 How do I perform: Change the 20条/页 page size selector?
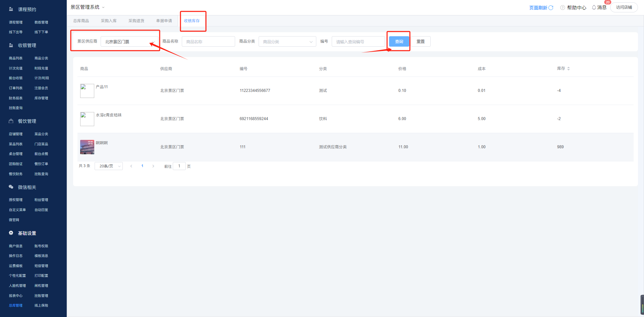pyautogui.click(x=109, y=166)
